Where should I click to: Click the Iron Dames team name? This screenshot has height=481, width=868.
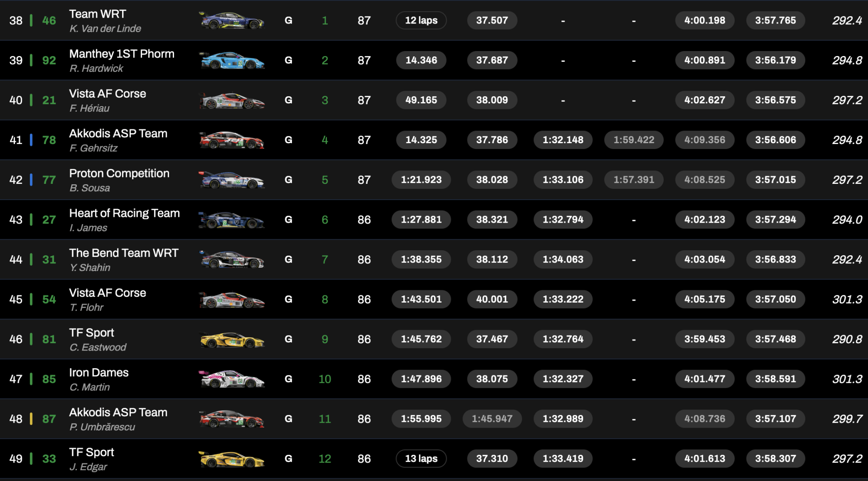click(x=99, y=373)
